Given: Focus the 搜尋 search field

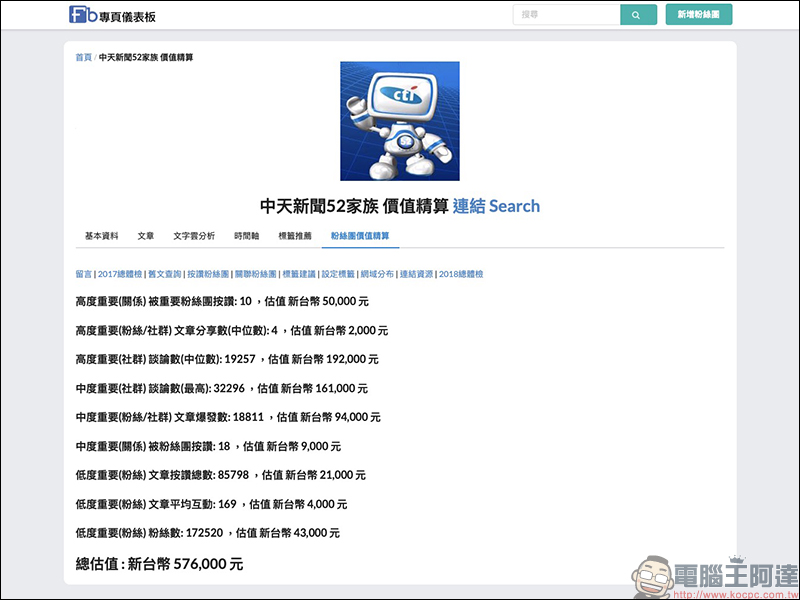Looking at the screenshot, I should tap(567, 15).
